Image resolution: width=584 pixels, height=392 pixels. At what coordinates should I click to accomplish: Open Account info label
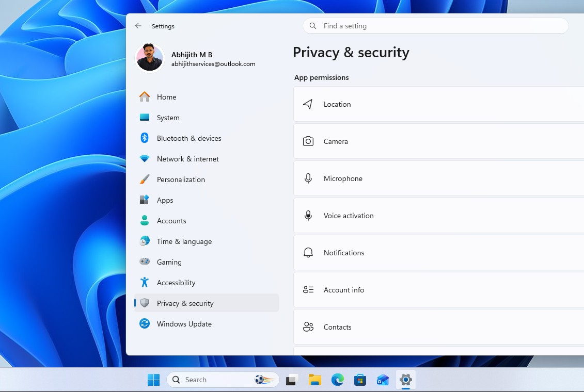[344, 290]
